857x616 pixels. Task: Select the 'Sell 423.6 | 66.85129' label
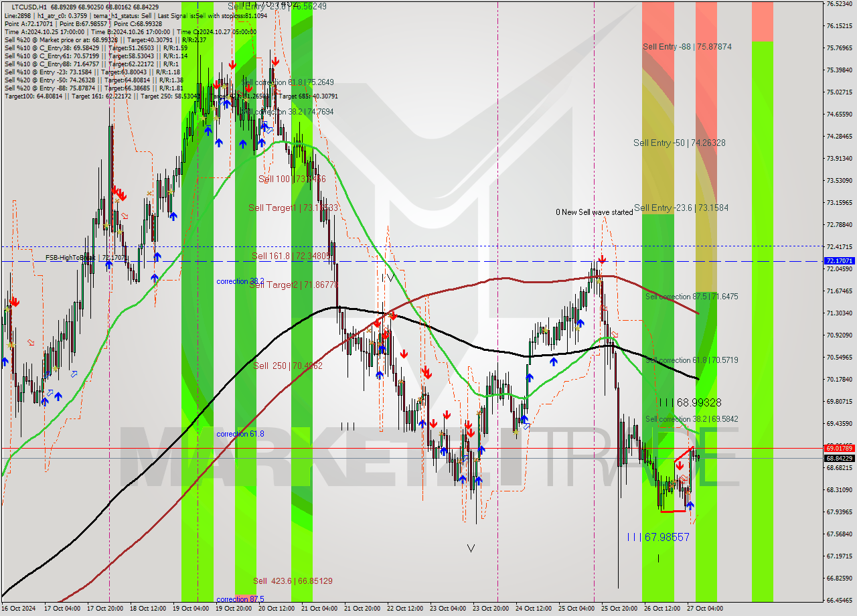coord(293,581)
